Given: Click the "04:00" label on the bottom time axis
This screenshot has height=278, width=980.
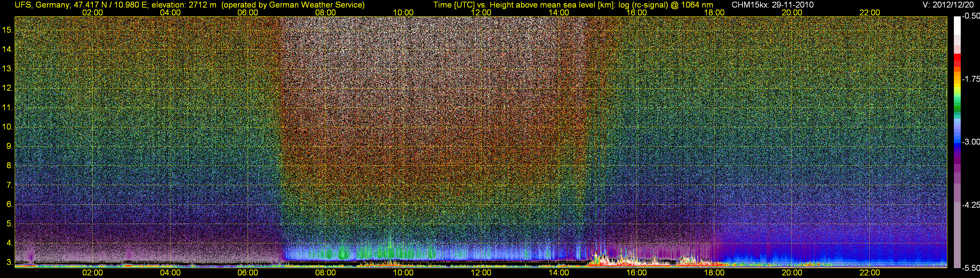Looking at the screenshot, I should coord(170,273).
